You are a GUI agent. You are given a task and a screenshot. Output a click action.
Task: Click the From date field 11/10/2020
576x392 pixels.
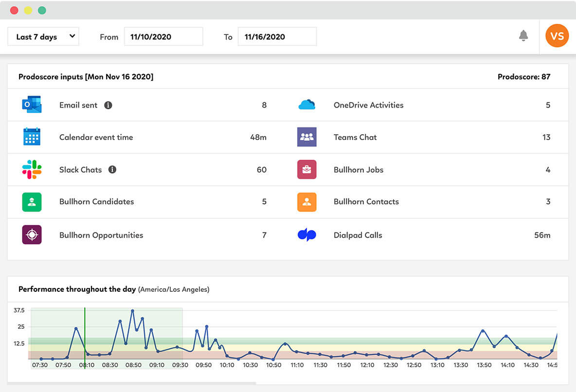pyautogui.click(x=163, y=37)
